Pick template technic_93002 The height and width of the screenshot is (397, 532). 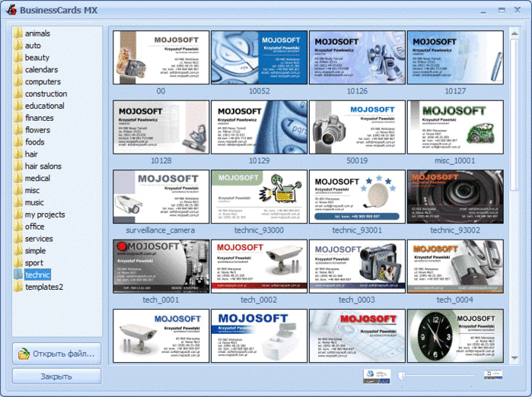pos(455,197)
